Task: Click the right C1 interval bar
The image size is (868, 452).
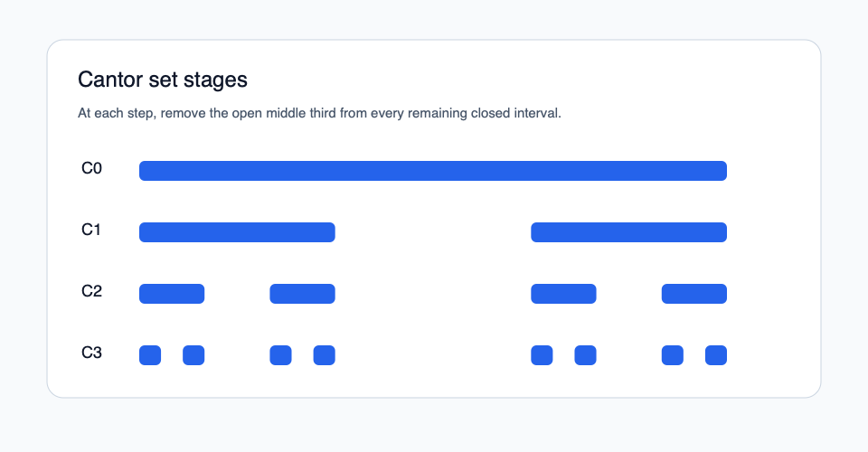Action: pyautogui.click(x=628, y=232)
